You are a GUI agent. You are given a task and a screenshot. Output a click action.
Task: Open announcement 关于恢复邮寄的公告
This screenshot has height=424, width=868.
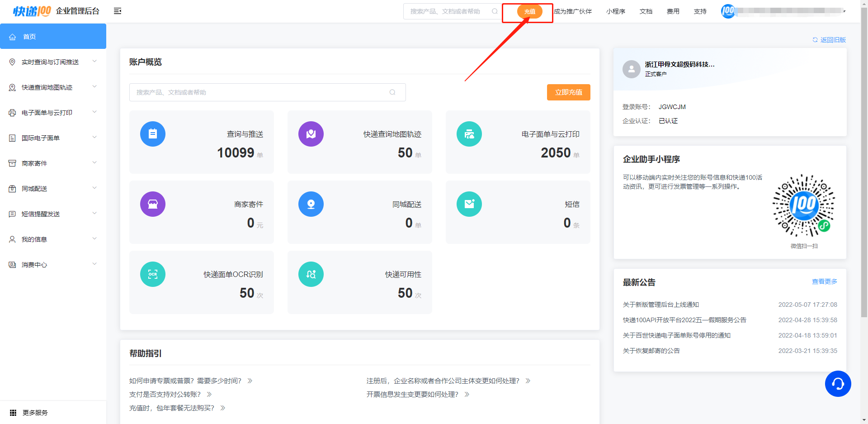(651, 351)
